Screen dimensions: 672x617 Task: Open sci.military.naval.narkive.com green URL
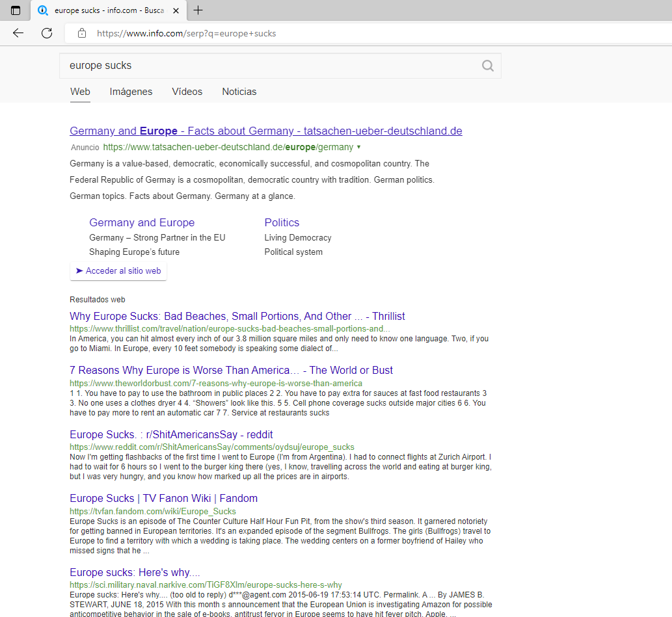pyautogui.click(x=206, y=585)
